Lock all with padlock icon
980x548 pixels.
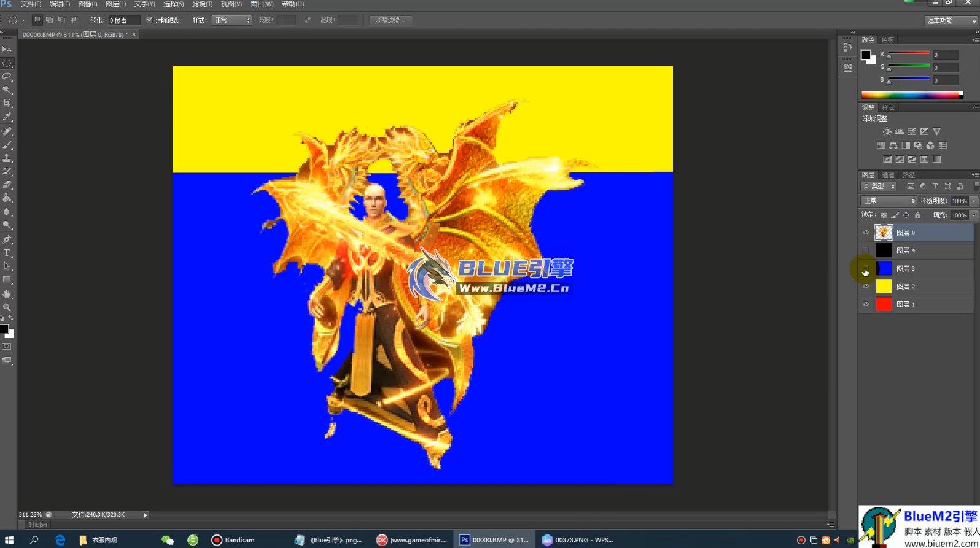tap(918, 215)
